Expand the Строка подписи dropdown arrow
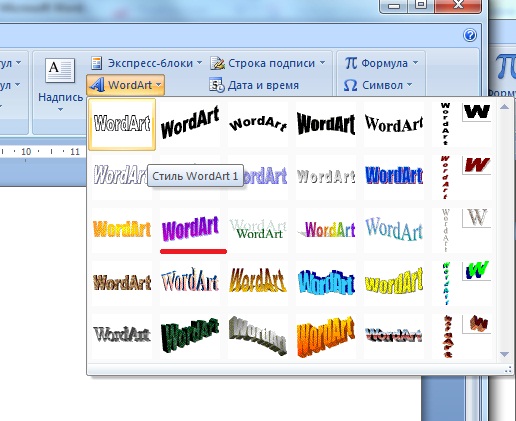Viewport: 516px width, 421px height. click(x=322, y=63)
